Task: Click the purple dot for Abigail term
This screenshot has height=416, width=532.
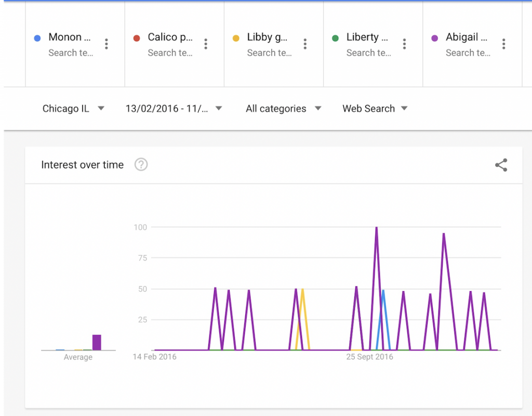Action: click(x=435, y=38)
